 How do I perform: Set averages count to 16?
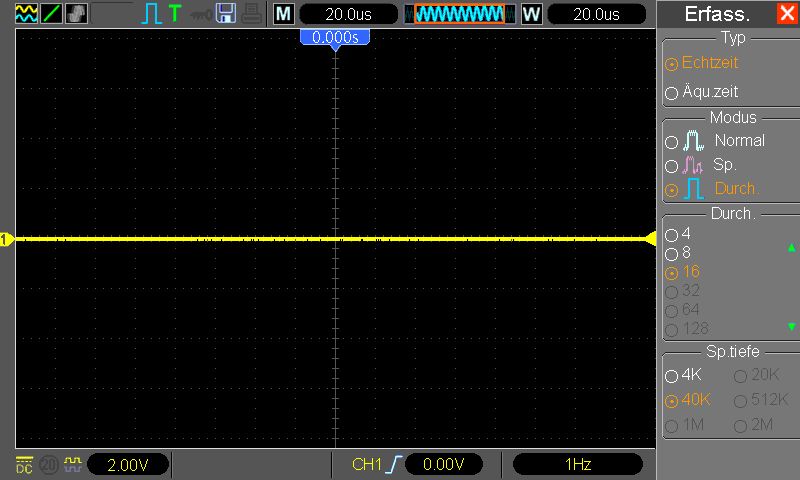683,272
